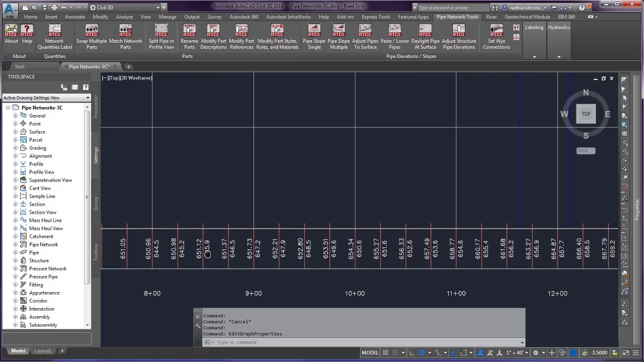
Task: Click the binoculars search icon
Action: [x=495, y=8]
